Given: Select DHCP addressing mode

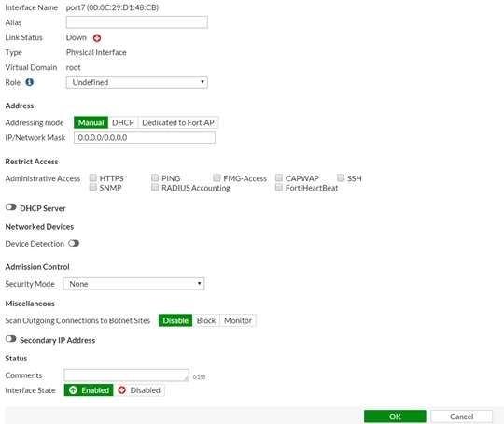Looking at the screenshot, I should [x=123, y=122].
